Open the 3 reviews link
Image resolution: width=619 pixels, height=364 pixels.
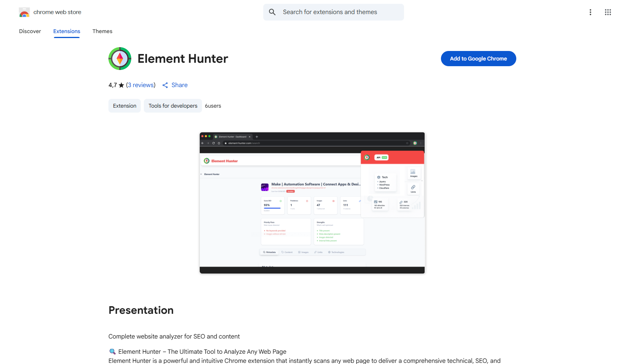click(x=141, y=85)
